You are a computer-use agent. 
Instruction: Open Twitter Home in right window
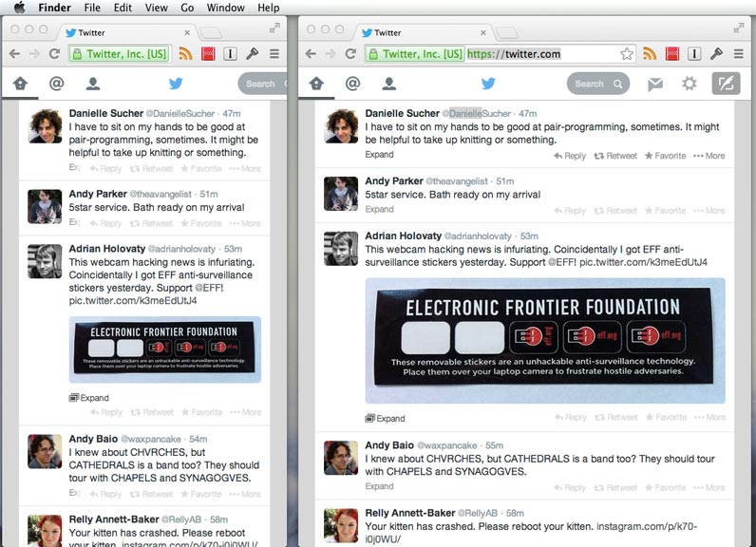click(316, 84)
